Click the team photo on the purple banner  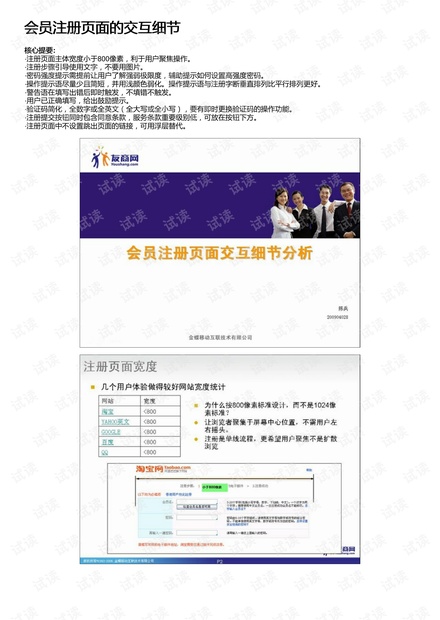[x=315, y=210]
